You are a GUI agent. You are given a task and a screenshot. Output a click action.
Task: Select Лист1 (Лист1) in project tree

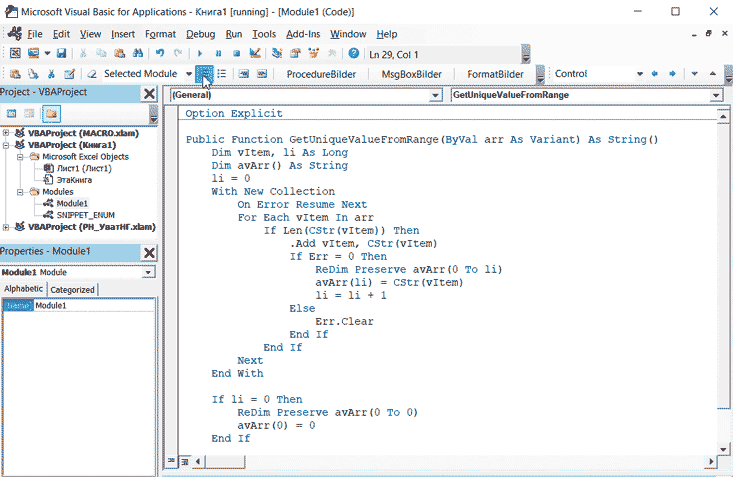tap(84, 168)
